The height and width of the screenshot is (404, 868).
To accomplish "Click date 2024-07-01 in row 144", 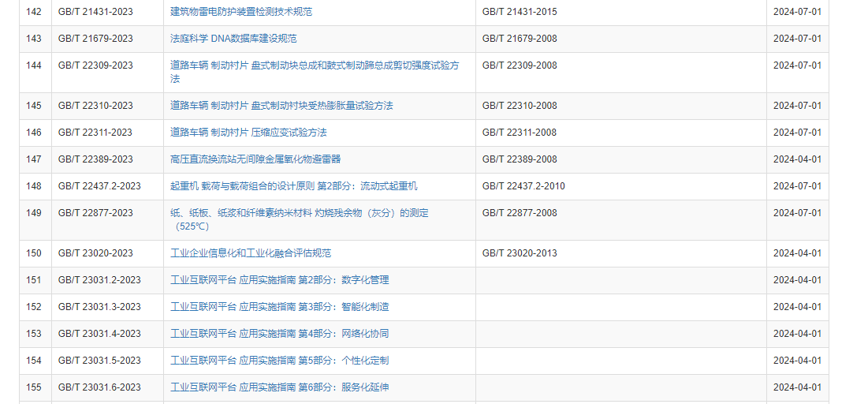I will coord(798,65).
